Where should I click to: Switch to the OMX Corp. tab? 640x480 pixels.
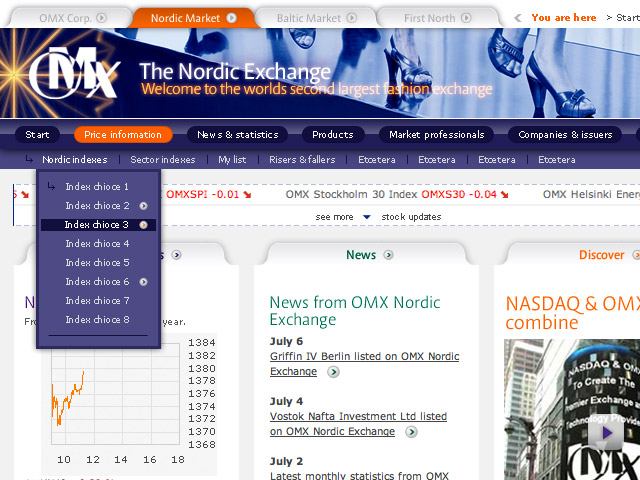tap(71, 18)
